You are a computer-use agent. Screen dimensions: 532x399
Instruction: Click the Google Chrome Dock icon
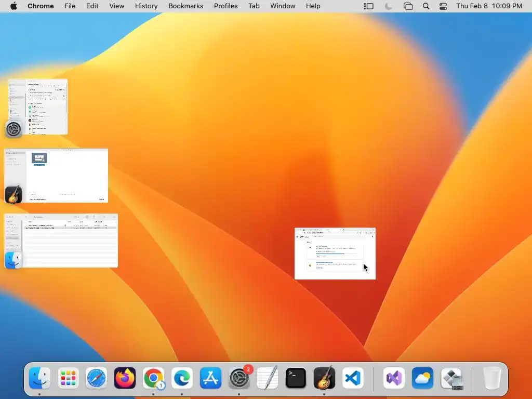(x=153, y=378)
